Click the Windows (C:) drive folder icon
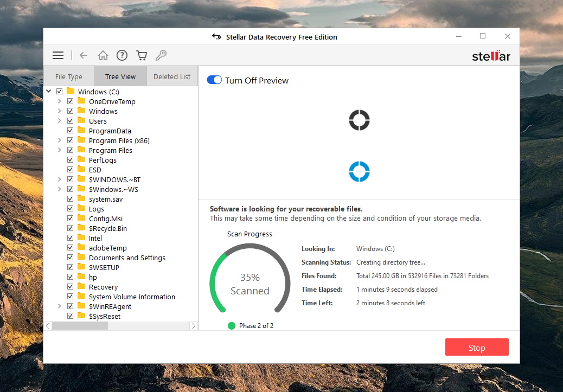This screenshot has width=563, height=392. click(x=71, y=91)
